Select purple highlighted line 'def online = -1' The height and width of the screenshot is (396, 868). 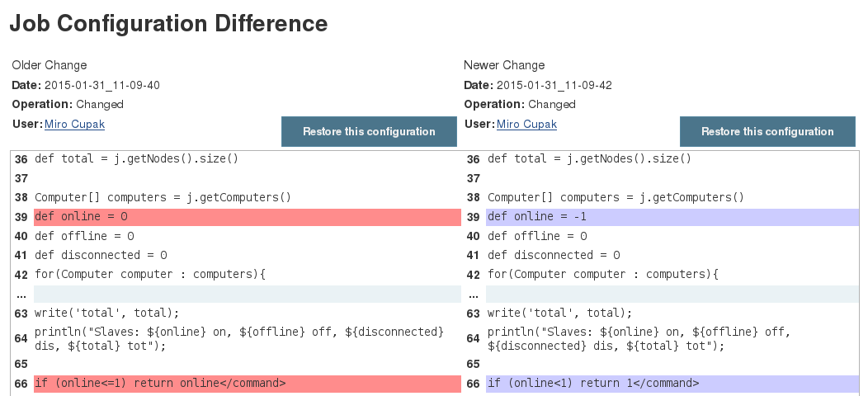click(537, 217)
